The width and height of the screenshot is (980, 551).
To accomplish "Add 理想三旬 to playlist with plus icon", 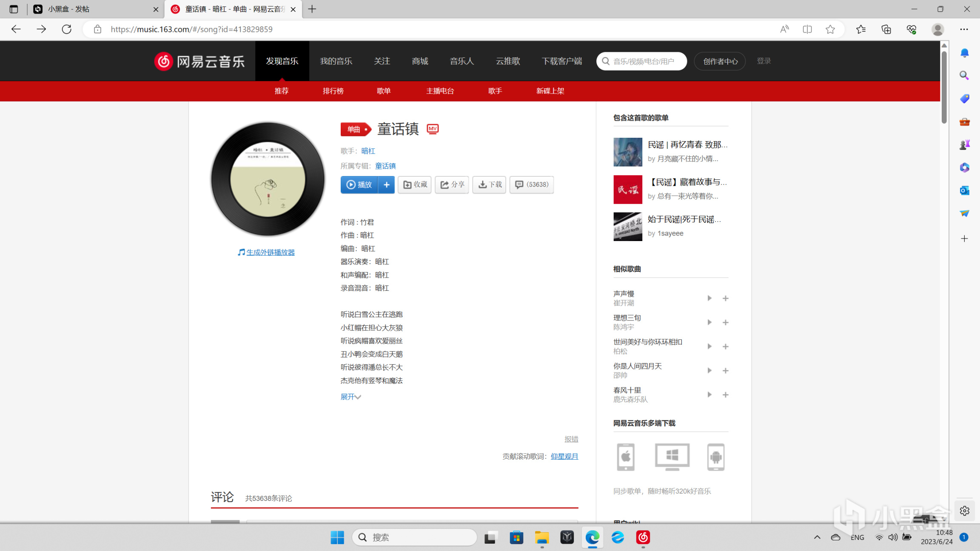I will click(726, 322).
